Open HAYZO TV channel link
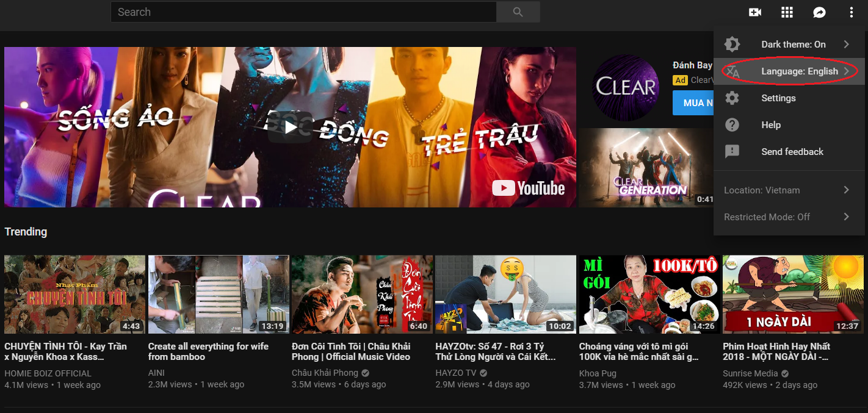Screen dimensions: 868x413 tap(456, 373)
